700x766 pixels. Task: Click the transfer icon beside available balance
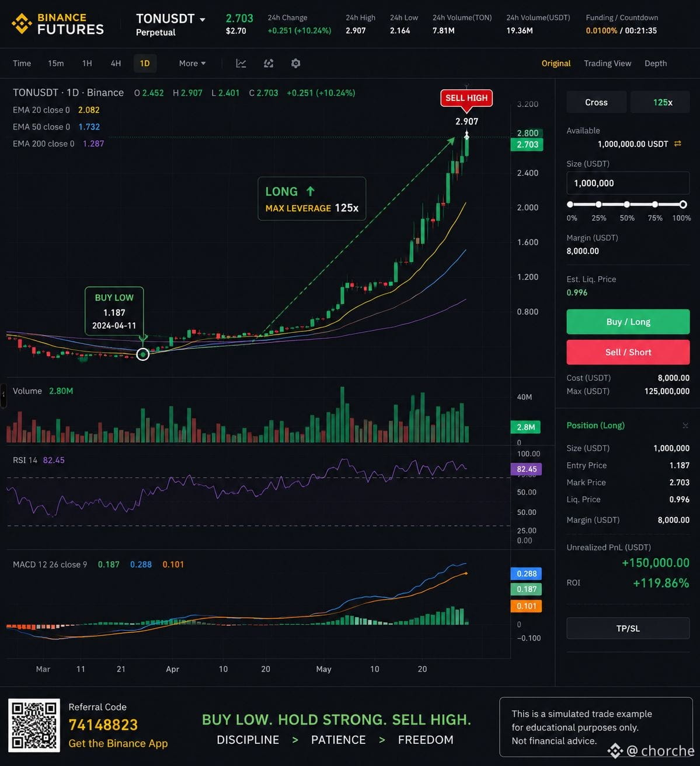pos(678,144)
